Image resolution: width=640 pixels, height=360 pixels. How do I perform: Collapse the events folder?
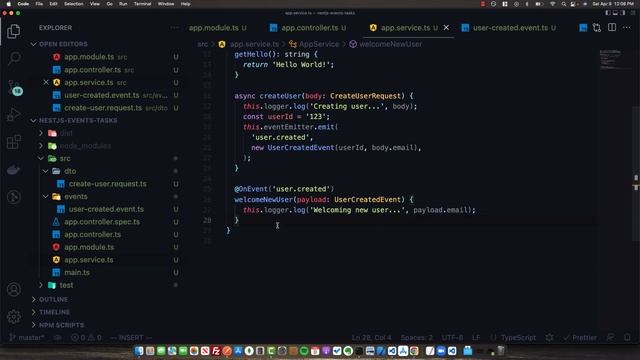[76, 196]
